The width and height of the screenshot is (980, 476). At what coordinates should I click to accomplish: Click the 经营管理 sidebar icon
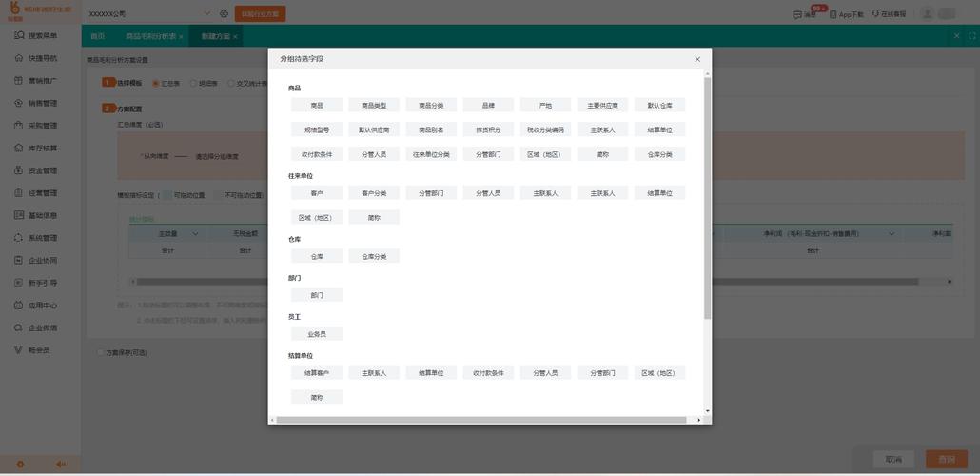[x=19, y=193]
